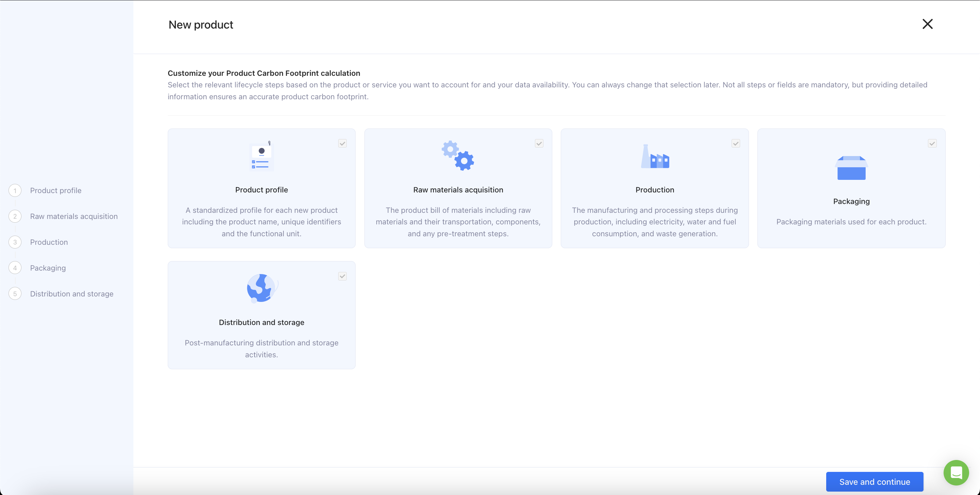This screenshot has width=980, height=495.
Task: Click the Product profile ID card icon
Action: coord(261,156)
